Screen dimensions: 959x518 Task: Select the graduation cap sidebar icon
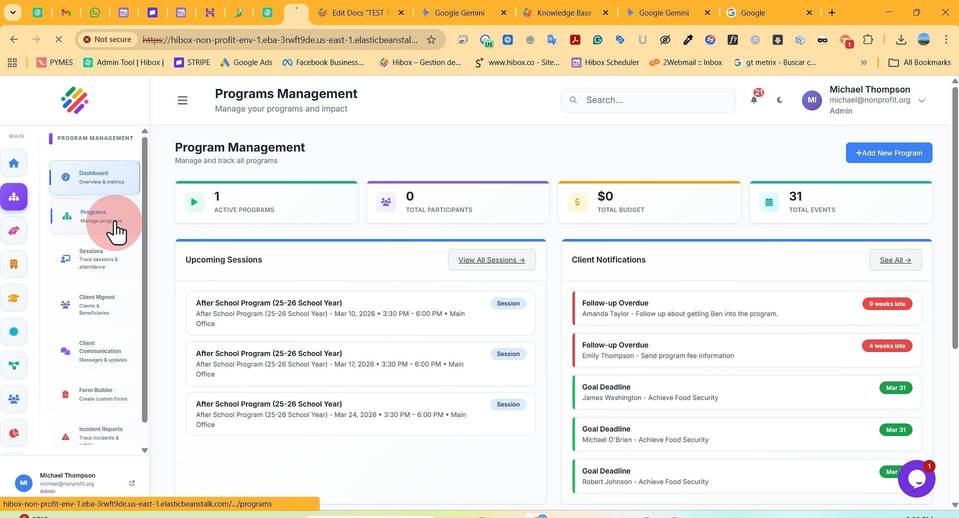13,298
